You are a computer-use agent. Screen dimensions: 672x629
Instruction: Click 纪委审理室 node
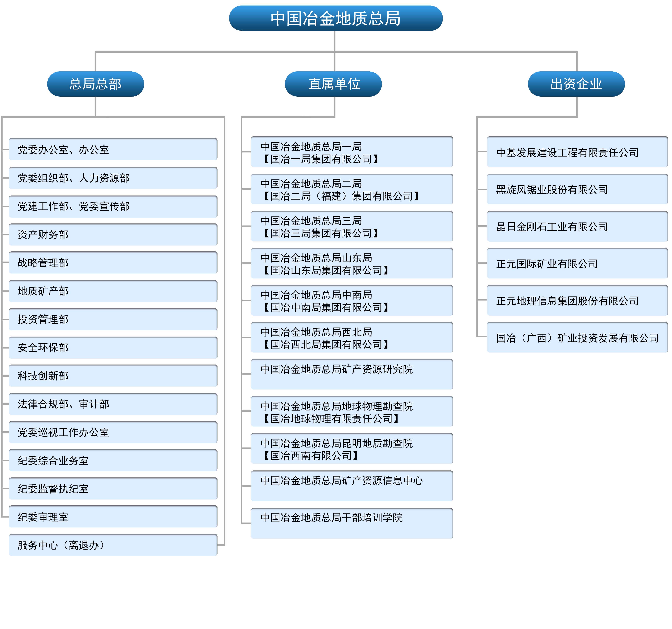(113, 517)
